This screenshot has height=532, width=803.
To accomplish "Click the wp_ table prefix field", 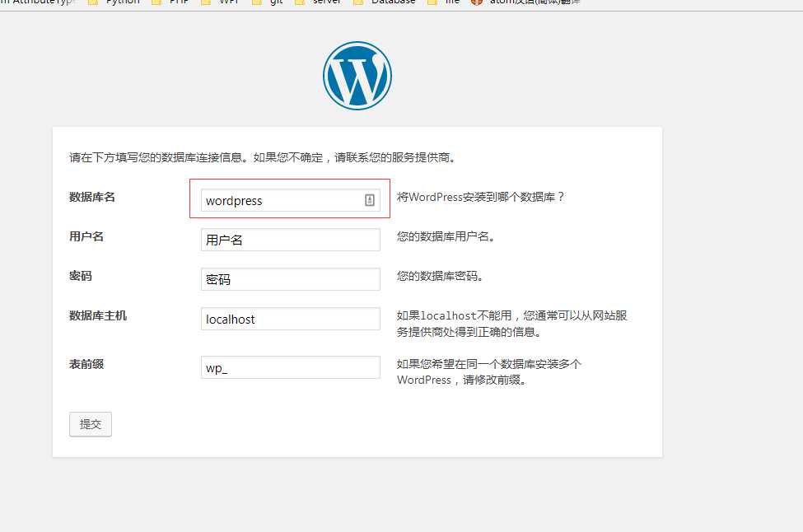I will tap(291, 367).
